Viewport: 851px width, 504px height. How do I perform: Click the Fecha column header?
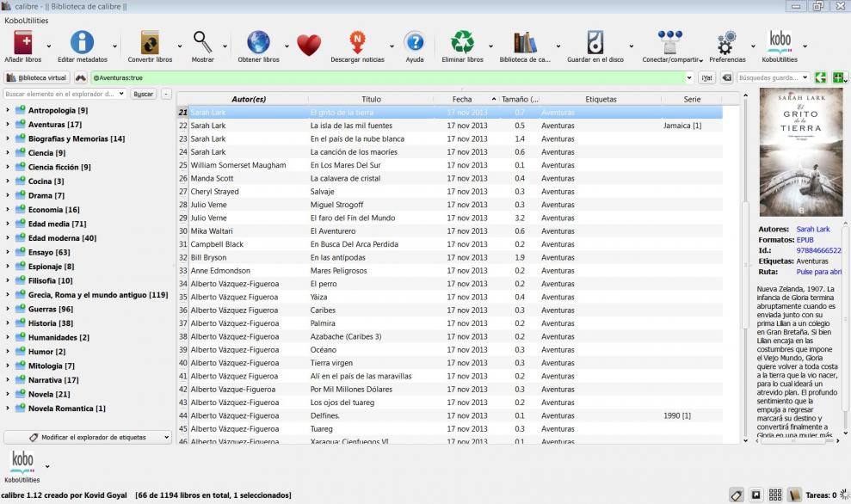coord(462,99)
